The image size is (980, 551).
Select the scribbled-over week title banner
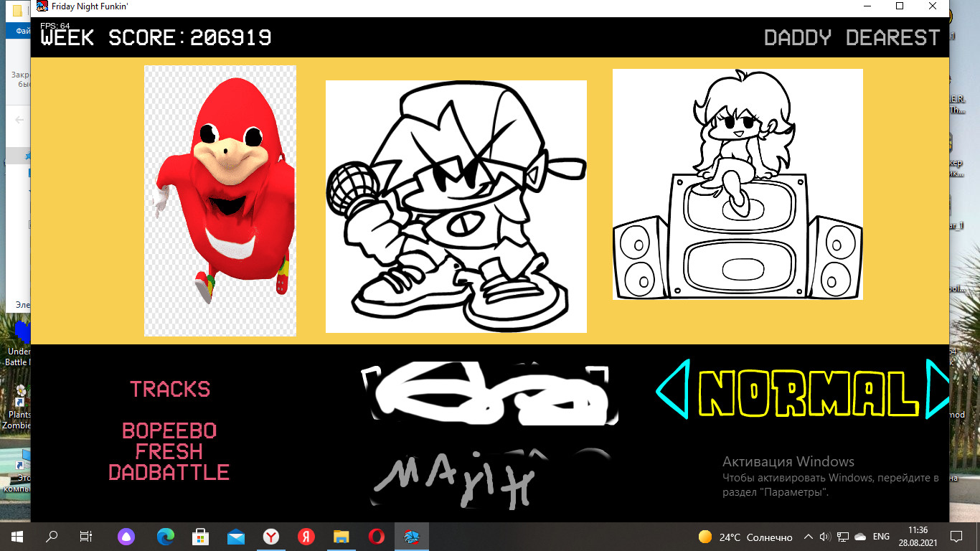490,393
